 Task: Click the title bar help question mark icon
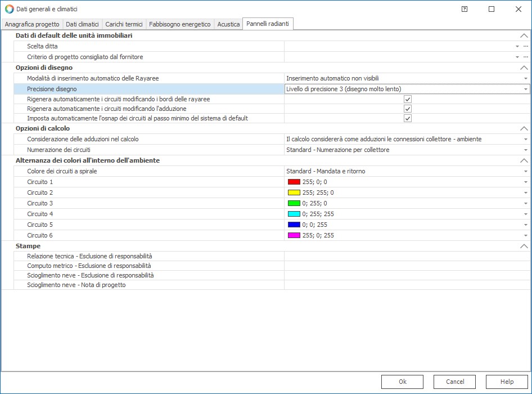point(465,9)
